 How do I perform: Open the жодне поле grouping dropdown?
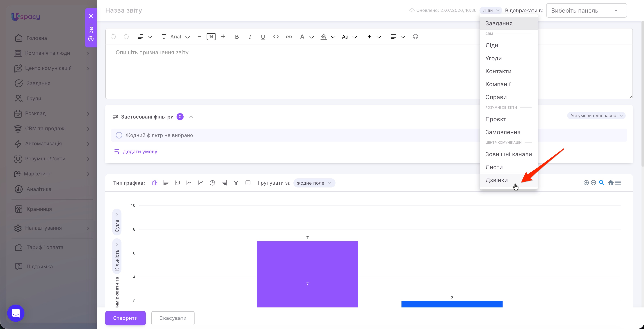point(314,183)
